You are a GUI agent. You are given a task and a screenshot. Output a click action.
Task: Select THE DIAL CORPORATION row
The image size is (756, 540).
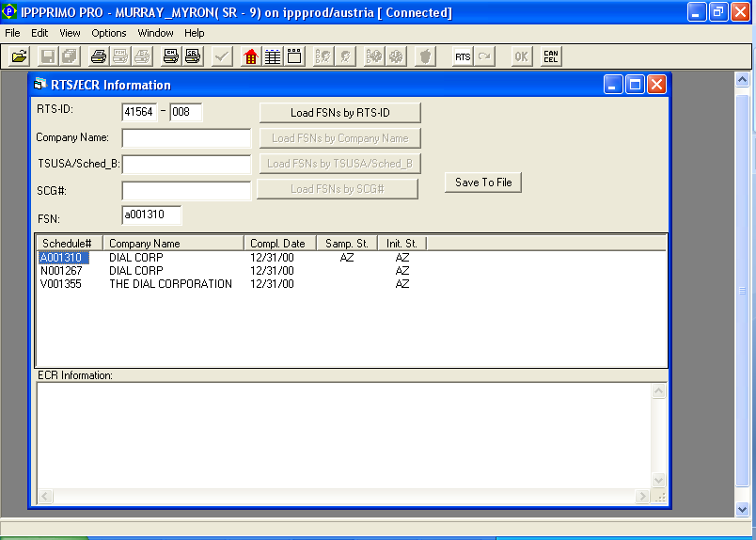tap(170, 284)
